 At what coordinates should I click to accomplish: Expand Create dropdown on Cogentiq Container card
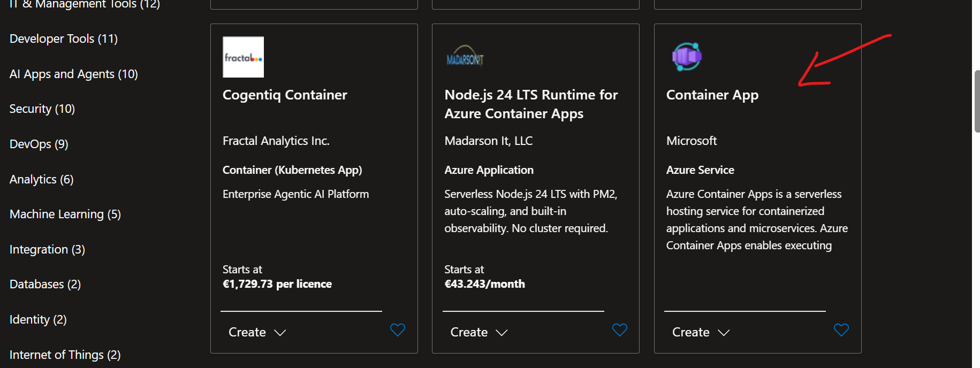coord(257,332)
